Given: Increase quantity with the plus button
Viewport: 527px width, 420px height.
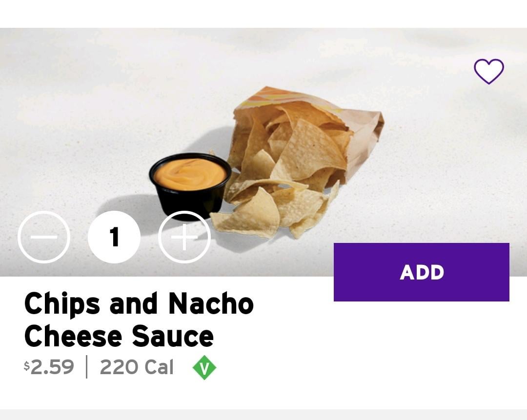Looking at the screenshot, I should coord(184,237).
